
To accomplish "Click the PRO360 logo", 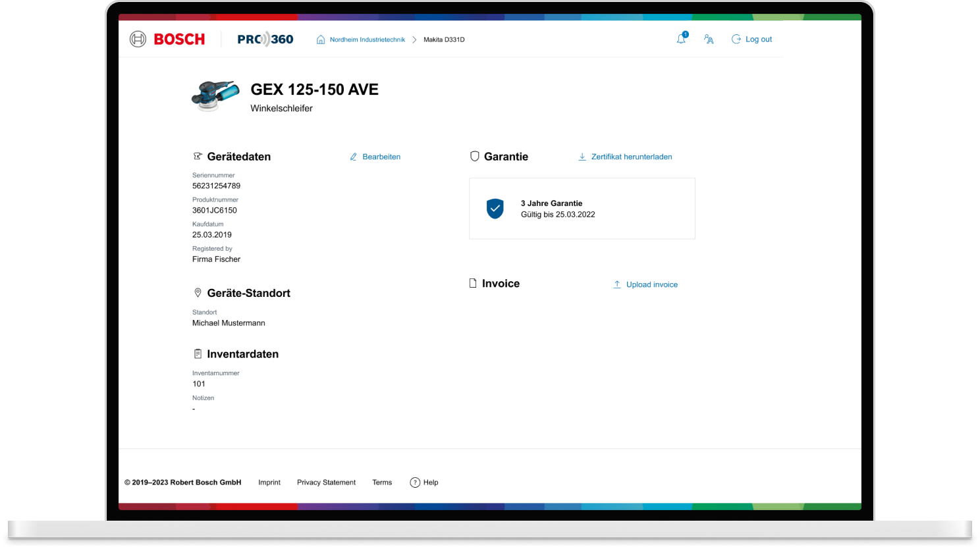I will [265, 39].
